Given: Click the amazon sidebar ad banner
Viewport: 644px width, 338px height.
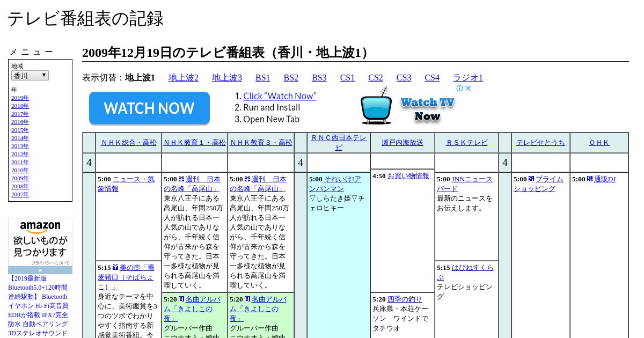Looking at the screenshot, I should (40, 242).
